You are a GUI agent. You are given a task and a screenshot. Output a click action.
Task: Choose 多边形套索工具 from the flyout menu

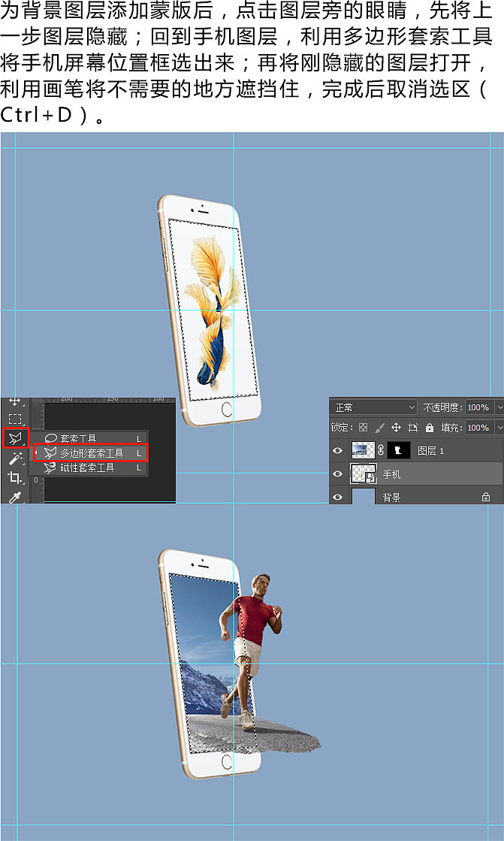coord(91,453)
